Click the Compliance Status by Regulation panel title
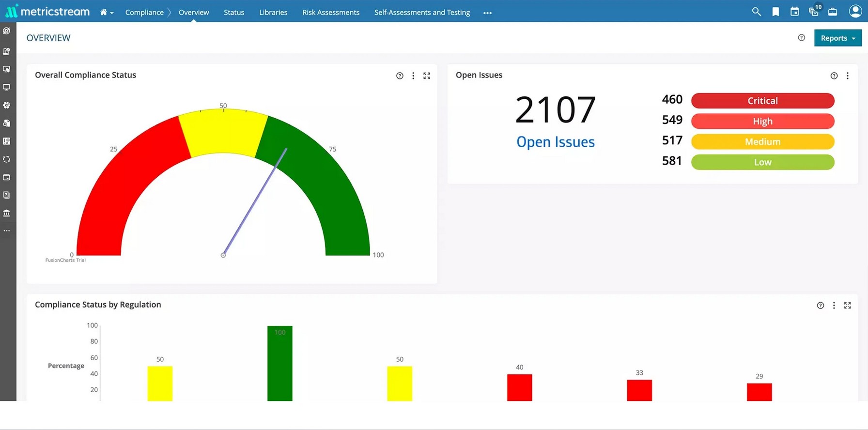Viewport: 868px width, 430px height. pyautogui.click(x=98, y=305)
